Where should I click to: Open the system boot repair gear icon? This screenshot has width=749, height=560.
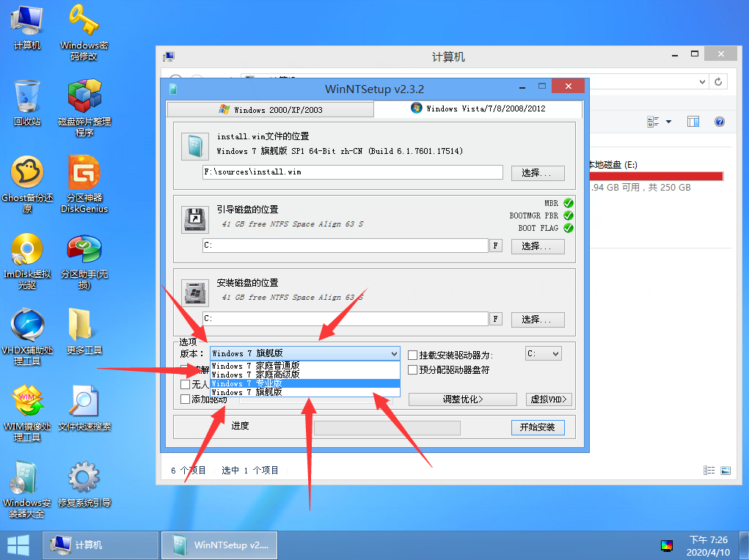pos(84,479)
